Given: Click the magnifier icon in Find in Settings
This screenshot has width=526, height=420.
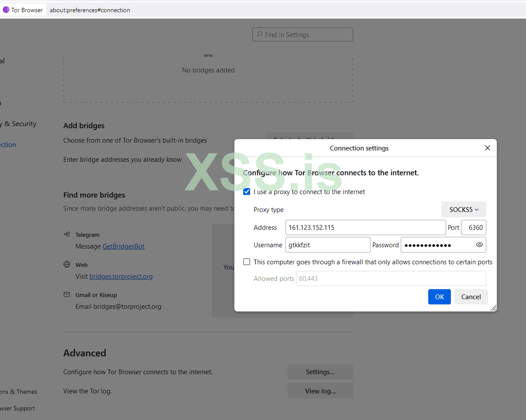Looking at the screenshot, I should pos(259,34).
